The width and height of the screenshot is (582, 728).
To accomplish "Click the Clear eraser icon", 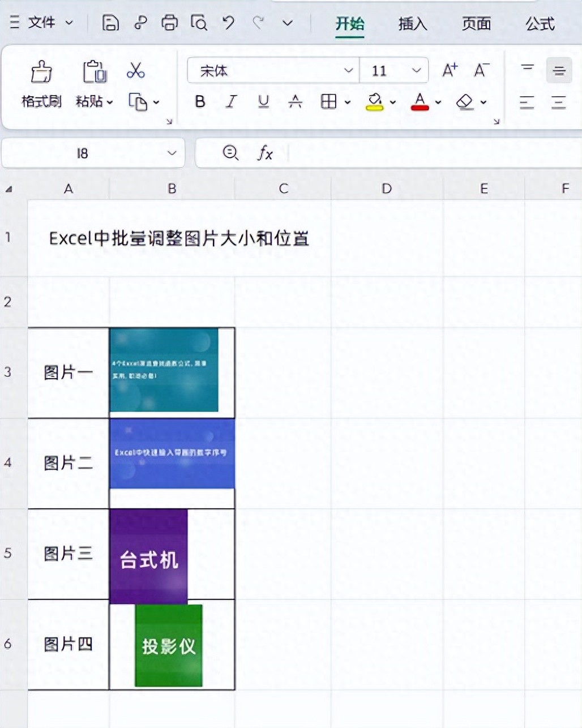I will 465,102.
